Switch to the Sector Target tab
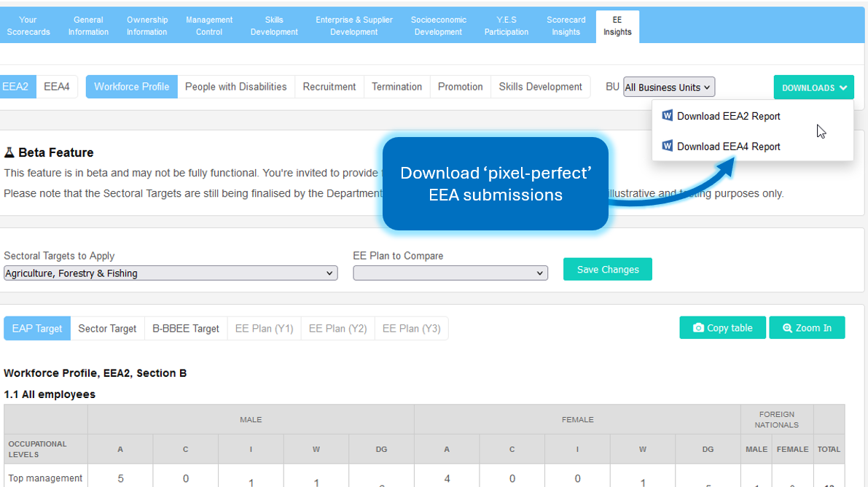868x487 pixels. [107, 329]
